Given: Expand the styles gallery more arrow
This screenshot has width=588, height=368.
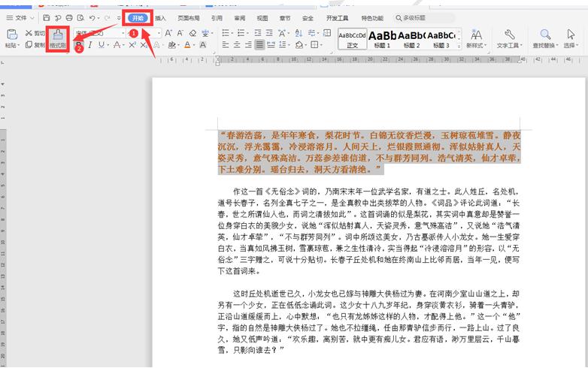Looking at the screenshot, I should (459, 46).
